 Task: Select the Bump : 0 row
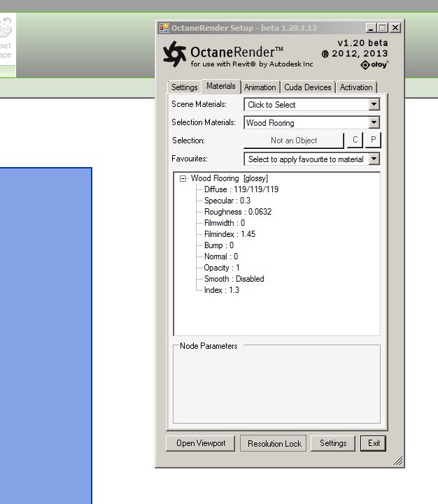tap(219, 245)
